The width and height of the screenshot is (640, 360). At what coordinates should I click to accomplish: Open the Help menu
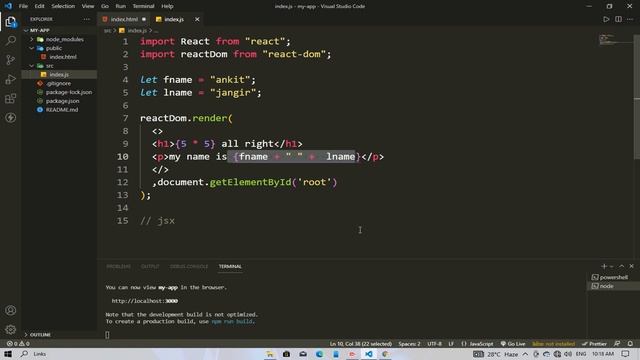(x=167, y=6)
